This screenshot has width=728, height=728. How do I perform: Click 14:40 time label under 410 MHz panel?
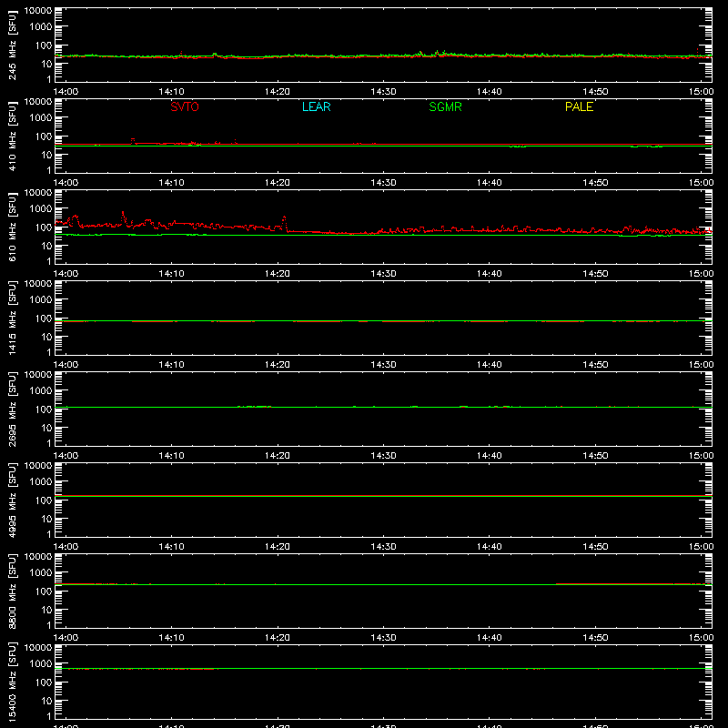[490, 183]
